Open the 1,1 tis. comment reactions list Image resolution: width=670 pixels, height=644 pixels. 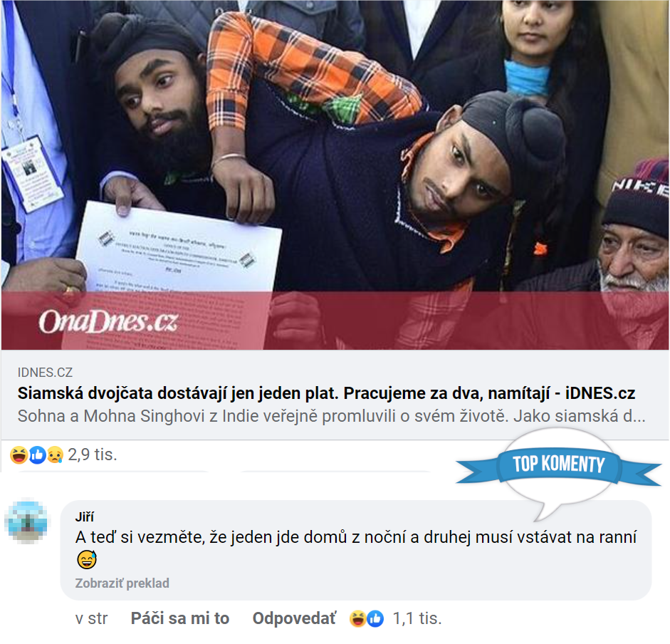point(417,618)
